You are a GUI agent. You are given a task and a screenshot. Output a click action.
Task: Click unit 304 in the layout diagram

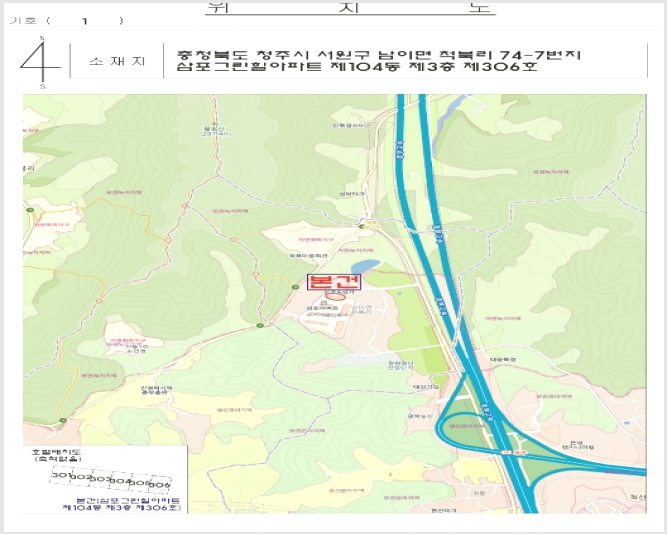pyautogui.click(x=120, y=481)
